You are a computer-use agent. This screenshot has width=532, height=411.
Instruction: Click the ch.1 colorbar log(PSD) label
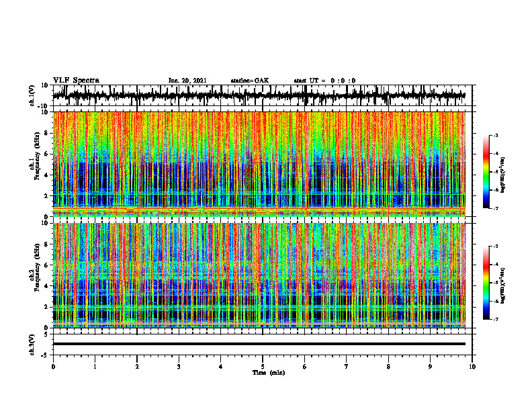coord(503,175)
